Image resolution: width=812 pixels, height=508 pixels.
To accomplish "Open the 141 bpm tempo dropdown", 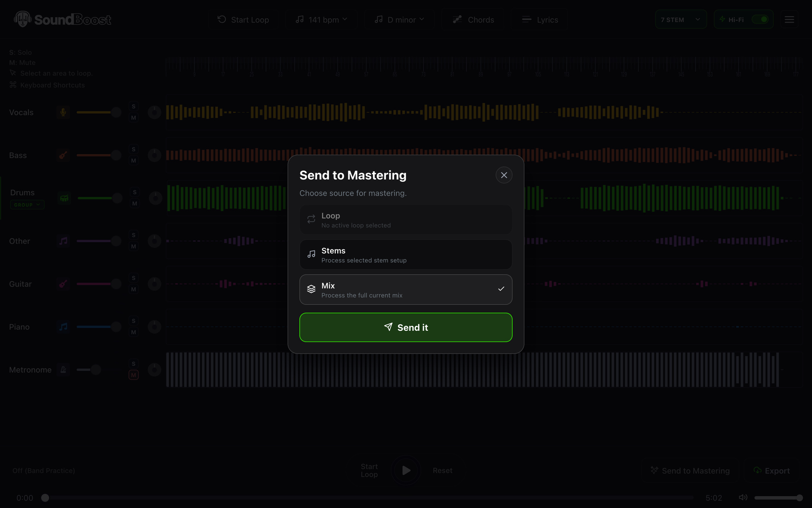I will click(321, 20).
